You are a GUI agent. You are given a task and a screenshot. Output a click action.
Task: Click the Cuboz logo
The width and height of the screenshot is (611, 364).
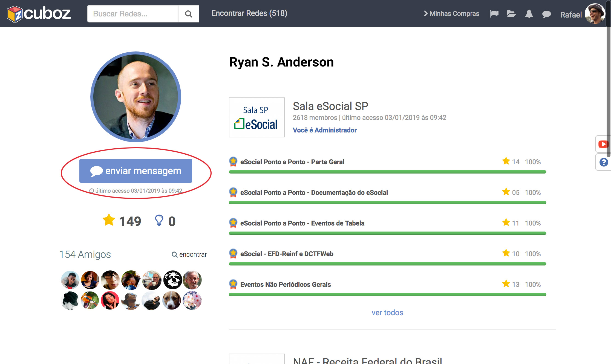click(x=39, y=14)
